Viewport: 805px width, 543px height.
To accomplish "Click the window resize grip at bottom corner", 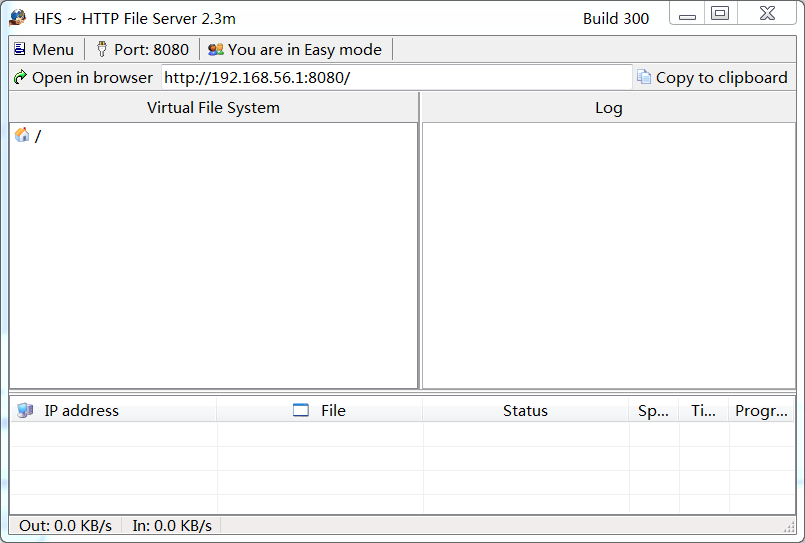I will pos(789,527).
